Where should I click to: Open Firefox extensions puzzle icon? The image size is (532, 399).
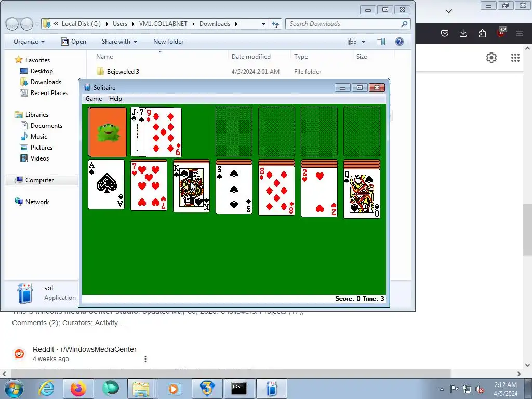482,33
